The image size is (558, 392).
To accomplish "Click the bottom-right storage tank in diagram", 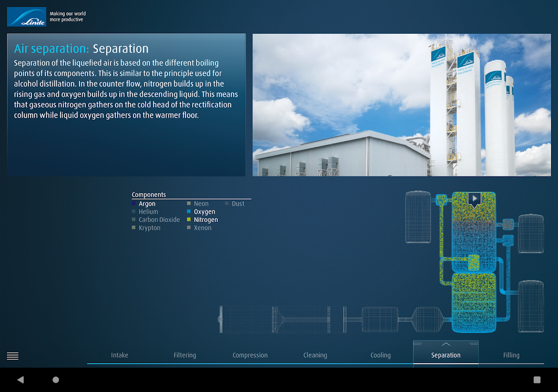I will [531, 306].
